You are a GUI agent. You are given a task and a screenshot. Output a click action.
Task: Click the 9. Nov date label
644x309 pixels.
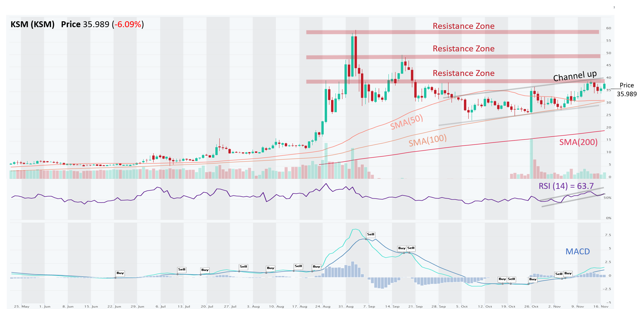pyautogui.click(x=578, y=306)
